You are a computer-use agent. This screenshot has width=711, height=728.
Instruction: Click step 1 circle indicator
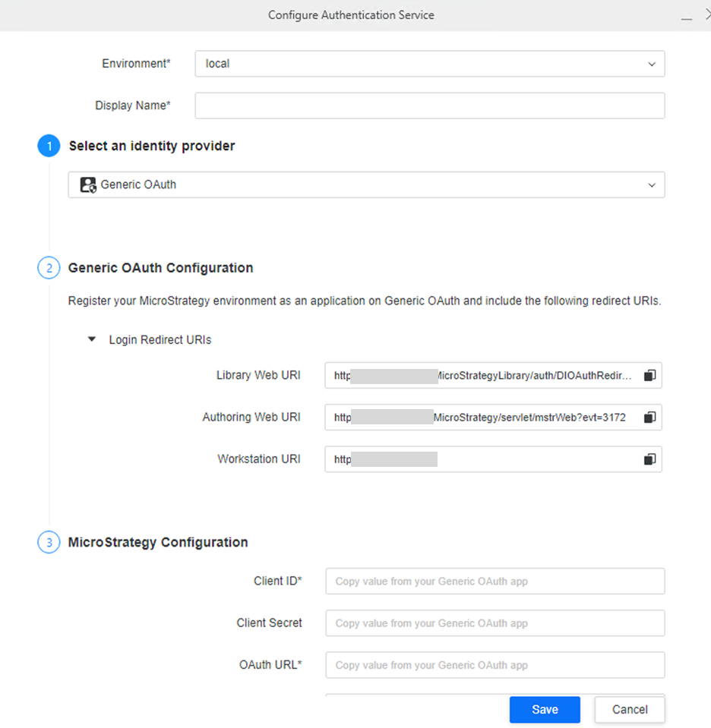(49, 147)
